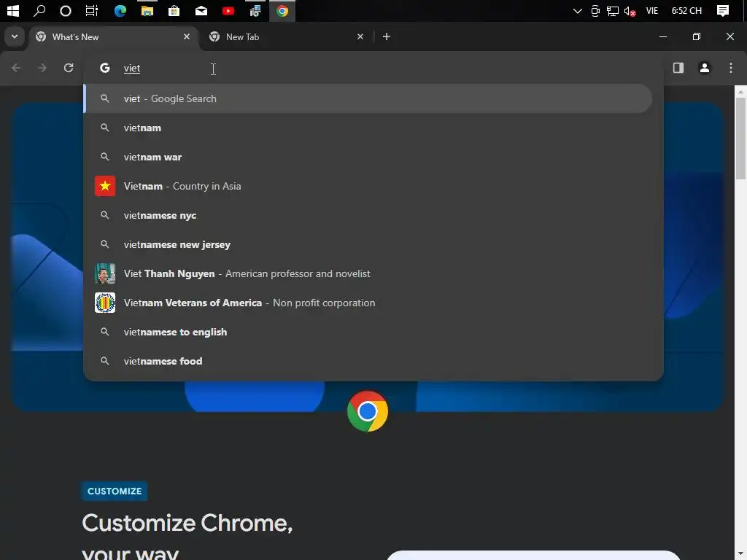The image size is (747, 560).
Task: Switch to the New Tab tab
Action: (x=286, y=36)
